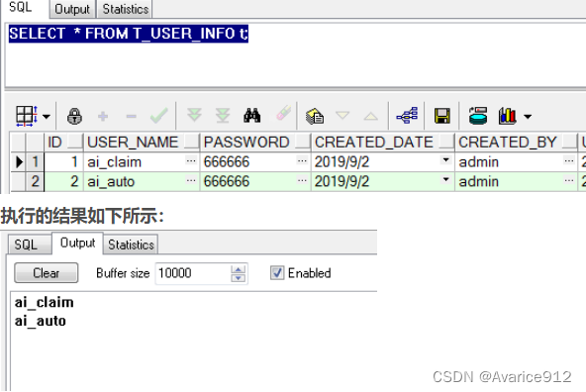
Task: Insert a record with the plus icon
Action: pos(103,116)
